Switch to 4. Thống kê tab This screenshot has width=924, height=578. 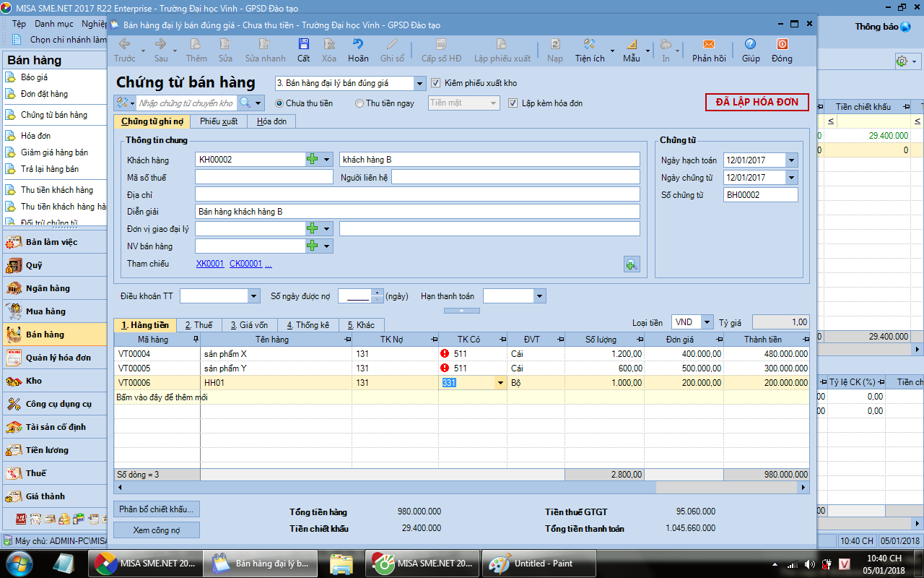308,325
